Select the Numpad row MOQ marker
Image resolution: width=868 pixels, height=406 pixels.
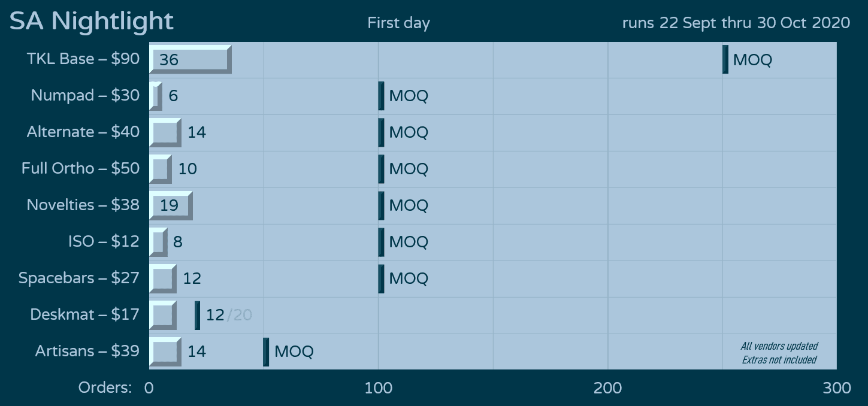[x=381, y=96]
